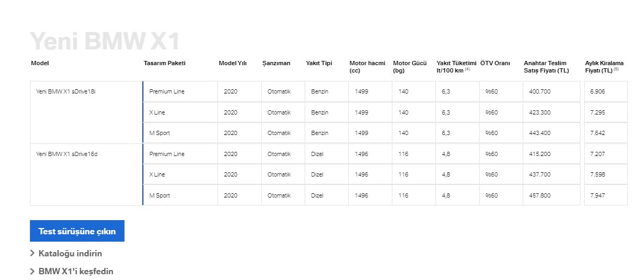Select the Yeni BMW X1 sDrive16d model cell

pos(86,174)
